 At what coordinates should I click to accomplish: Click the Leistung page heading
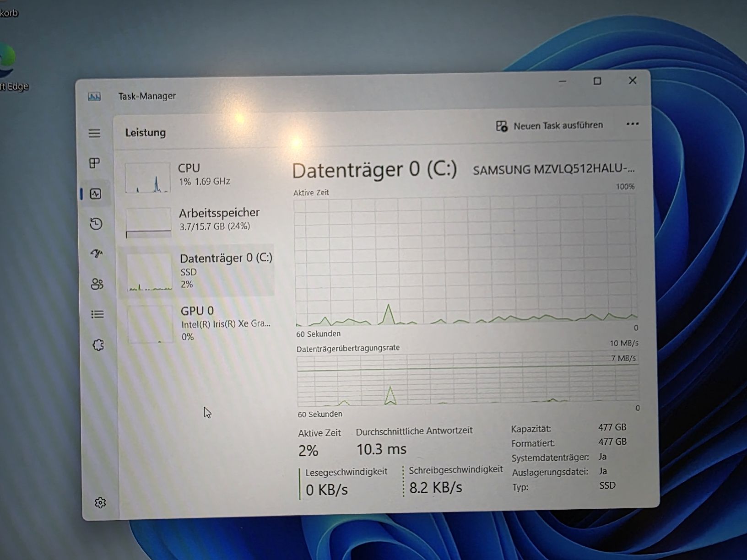pos(146,133)
